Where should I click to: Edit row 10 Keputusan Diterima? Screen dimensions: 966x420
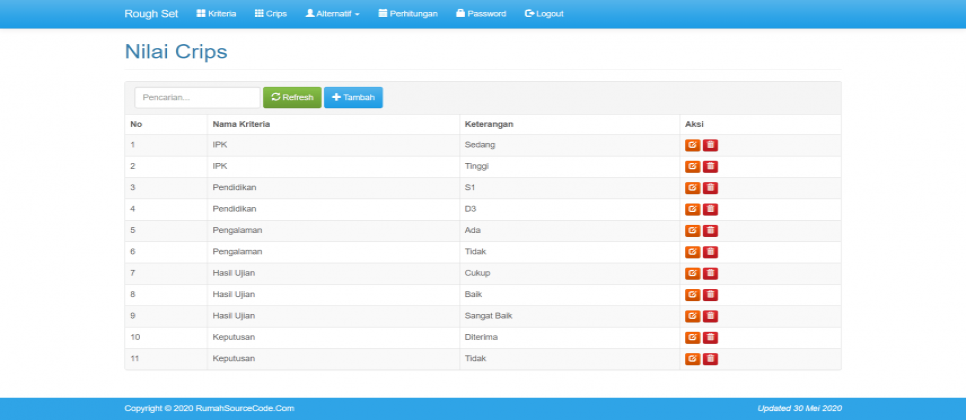pos(692,337)
